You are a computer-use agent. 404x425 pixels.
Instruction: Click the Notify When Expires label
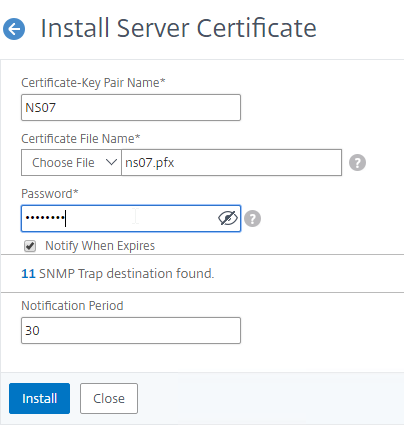tap(100, 246)
